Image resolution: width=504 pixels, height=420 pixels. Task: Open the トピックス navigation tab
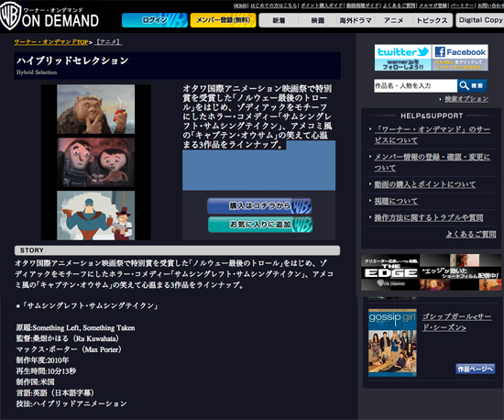tap(432, 20)
